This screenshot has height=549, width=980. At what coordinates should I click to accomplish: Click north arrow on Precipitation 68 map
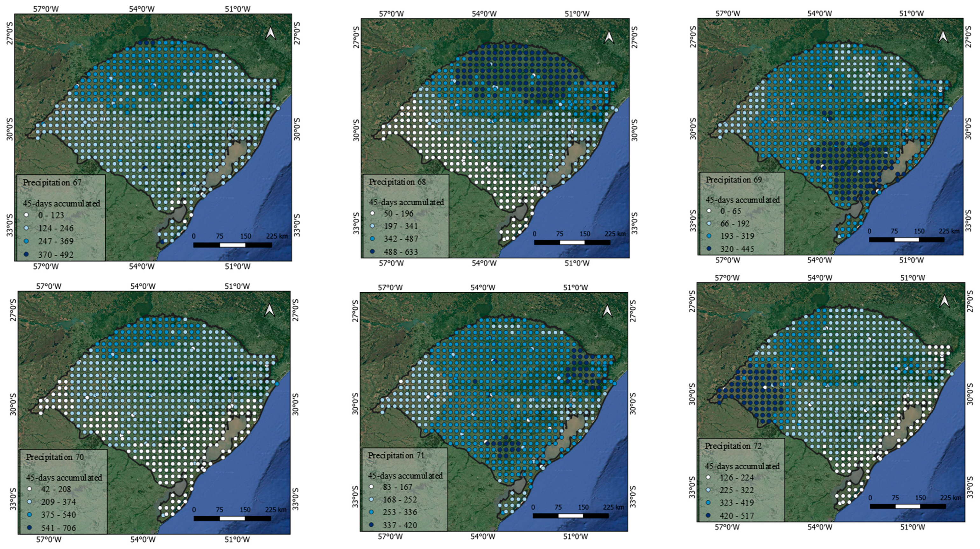click(x=609, y=37)
